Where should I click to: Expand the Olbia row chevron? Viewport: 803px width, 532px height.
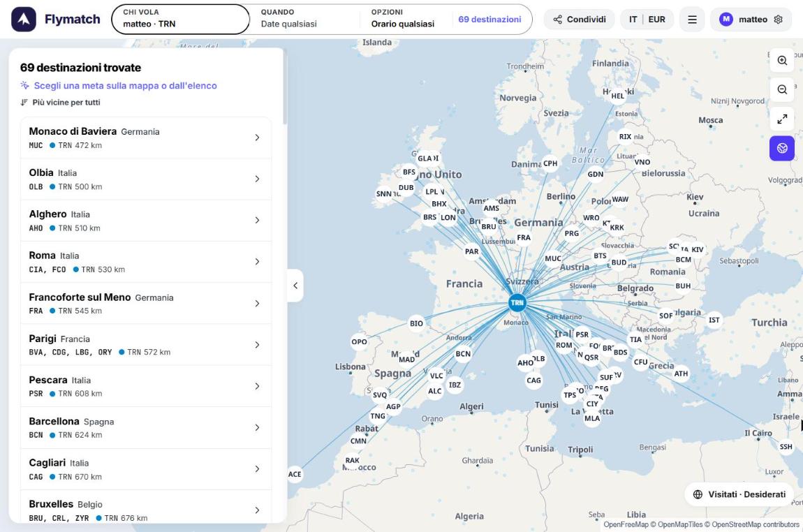click(x=257, y=179)
